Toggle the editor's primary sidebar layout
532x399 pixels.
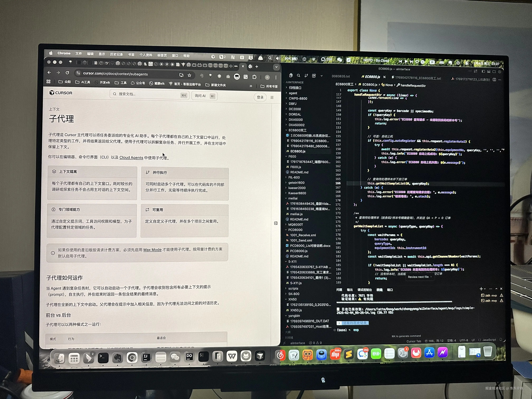click(x=483, y=71)
